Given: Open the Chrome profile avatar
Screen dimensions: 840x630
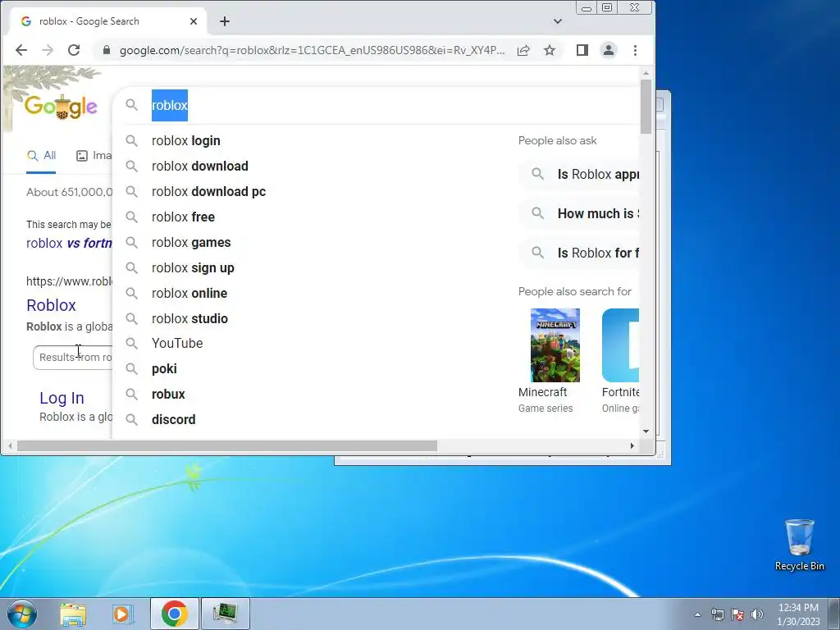Looking at the screenshot, I should [609, 50].
